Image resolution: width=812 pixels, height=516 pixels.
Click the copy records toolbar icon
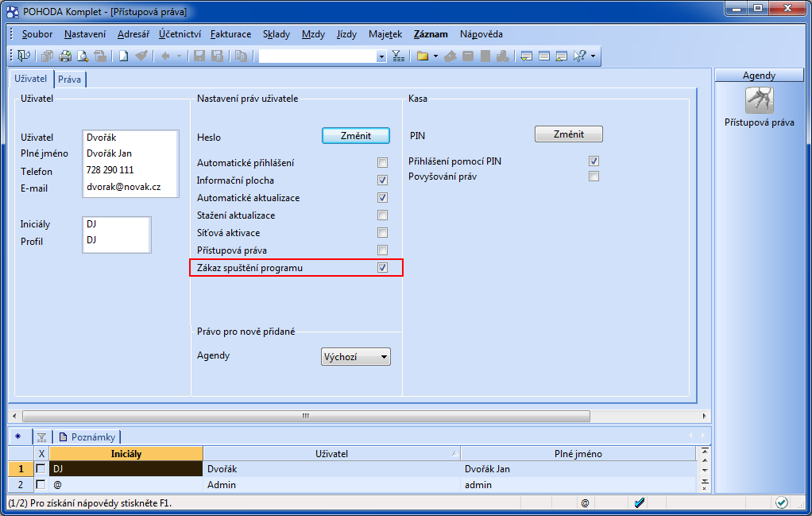point(47,56)
